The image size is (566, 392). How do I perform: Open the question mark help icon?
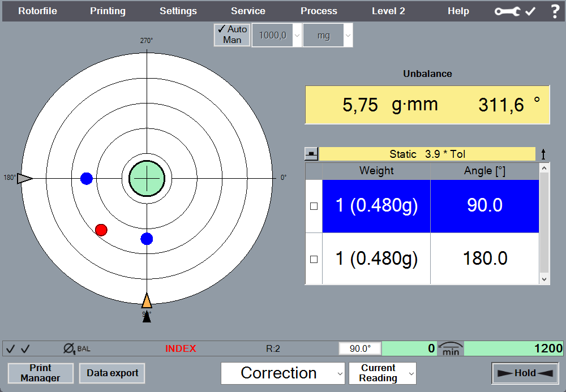click(555, 11)
